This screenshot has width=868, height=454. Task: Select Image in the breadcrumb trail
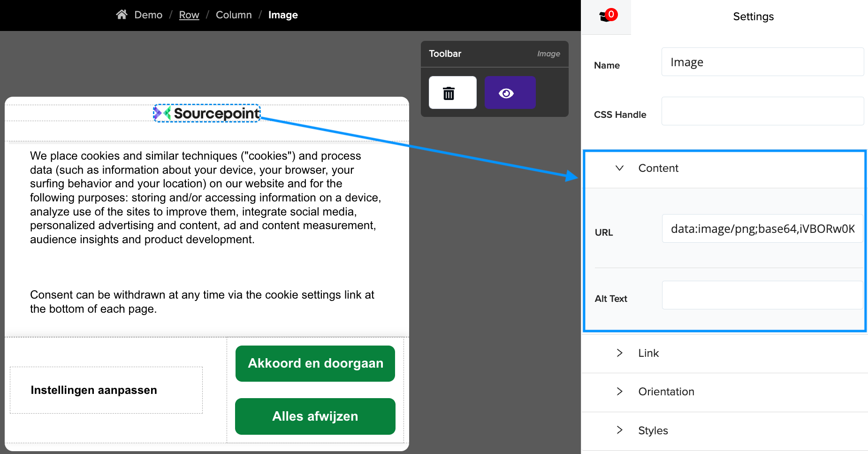pyautogui.click(x=283, y=15)
